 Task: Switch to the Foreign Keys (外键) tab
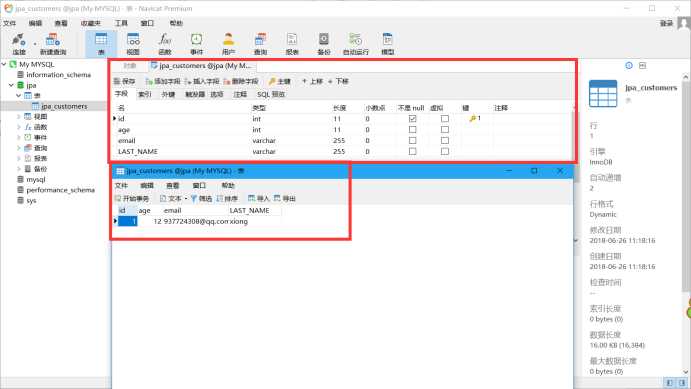(x=168, y=94)
